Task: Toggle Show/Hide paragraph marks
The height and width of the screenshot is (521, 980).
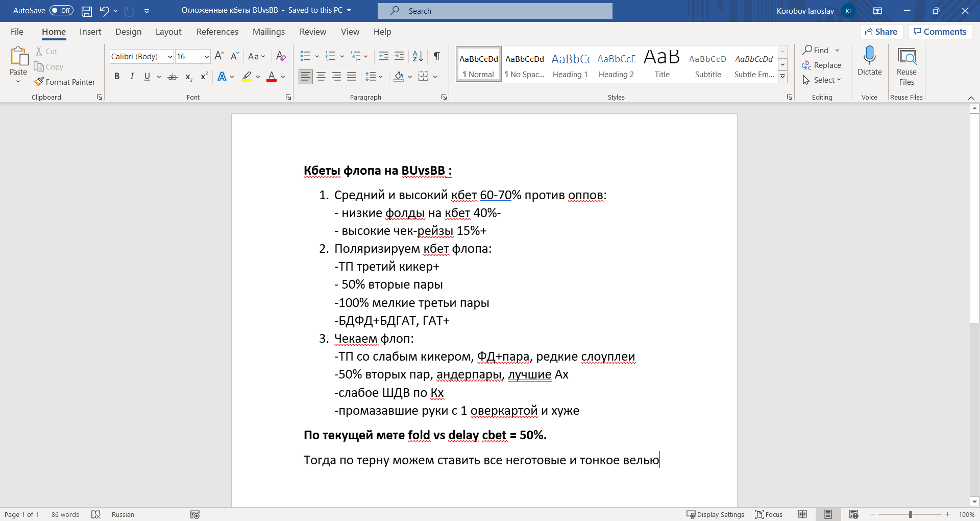Action: [x=437, y=56]
